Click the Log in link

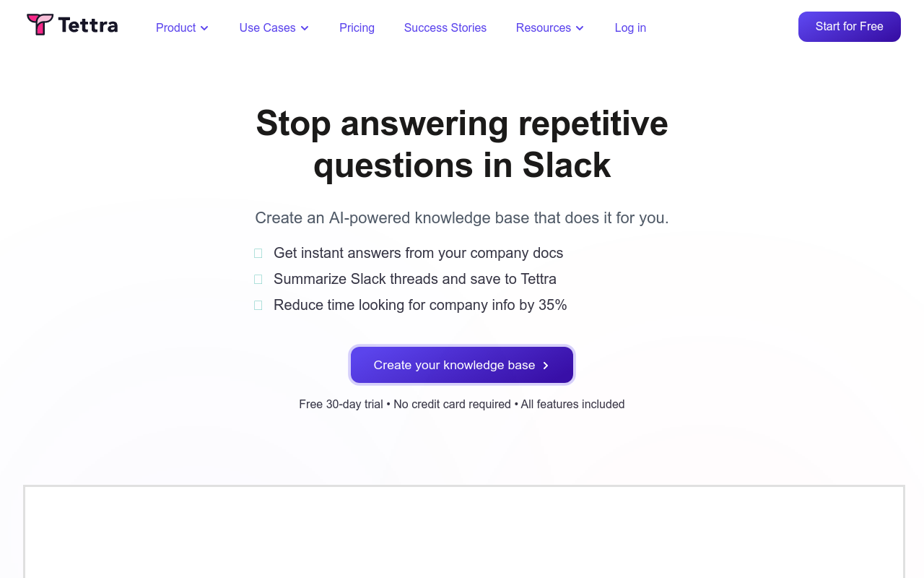point(630,27)
